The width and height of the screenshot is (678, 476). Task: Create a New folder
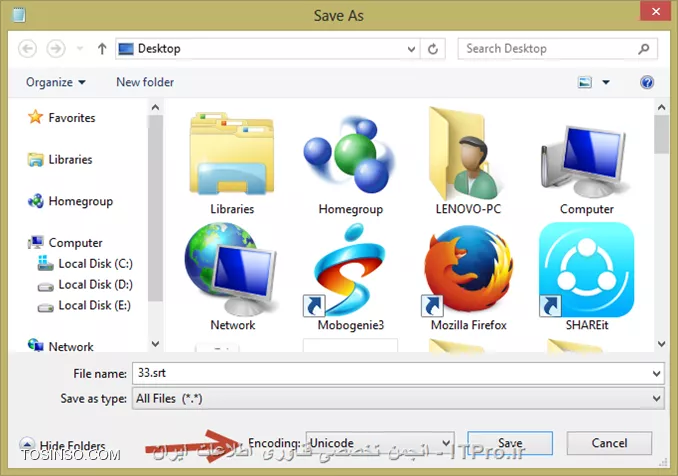coord(145,82)
